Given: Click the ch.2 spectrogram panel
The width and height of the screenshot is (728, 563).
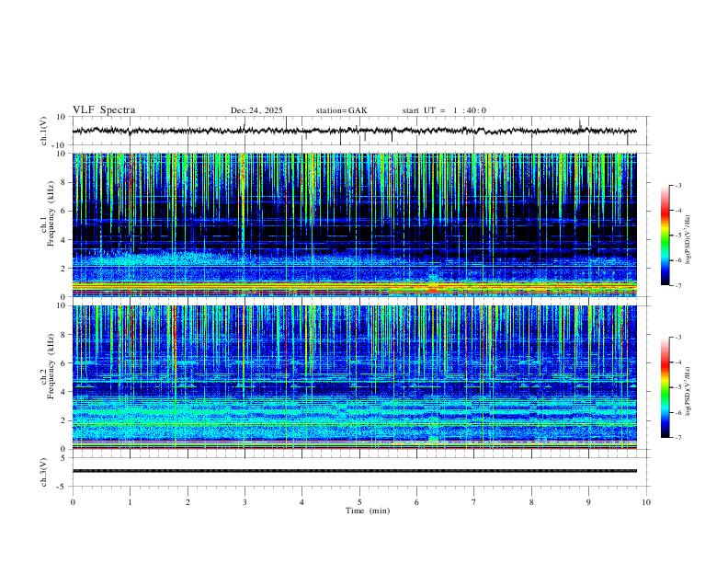Looking at the screenshot, I should pyautogui.click(x=354, y=377).
